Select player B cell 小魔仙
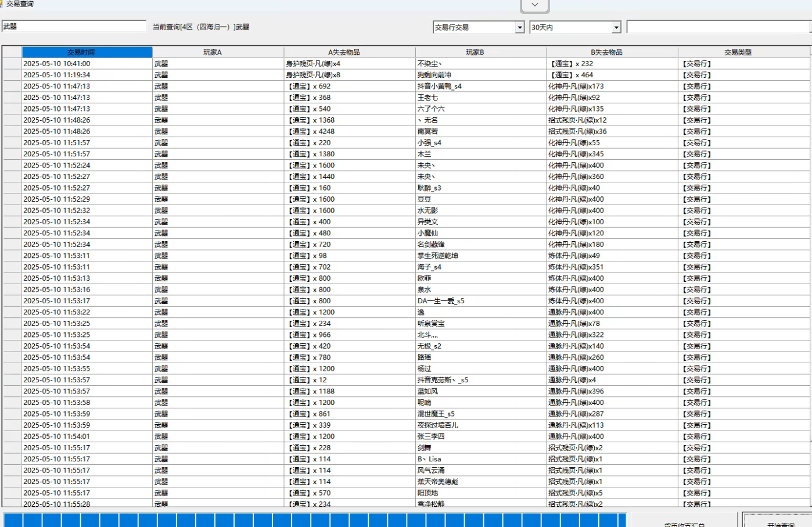The height and width of the screenshot is (527, 812). click(x=481, y=233)
